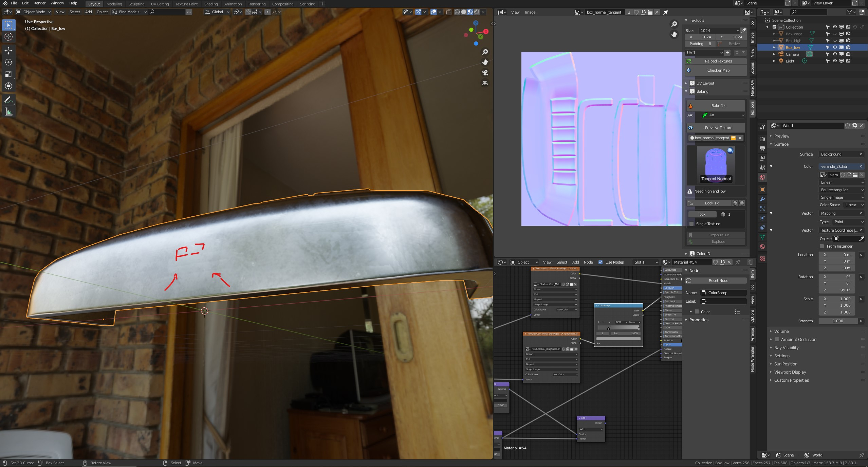
Task: Select the Scale tool
Action: tap(8, 74)
